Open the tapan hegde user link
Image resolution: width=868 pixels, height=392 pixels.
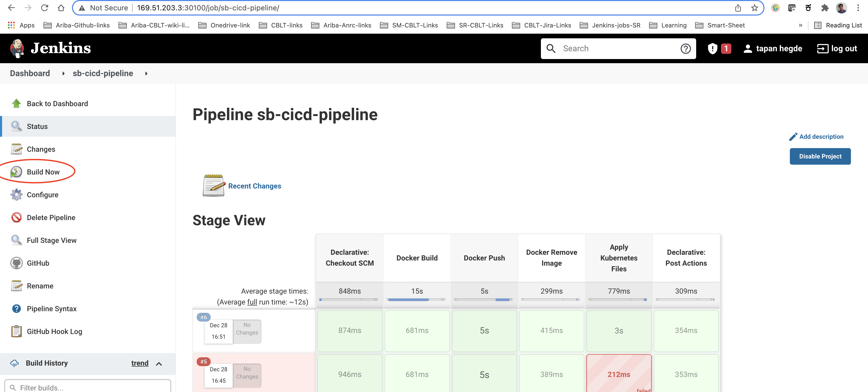(x=773, y=48)
